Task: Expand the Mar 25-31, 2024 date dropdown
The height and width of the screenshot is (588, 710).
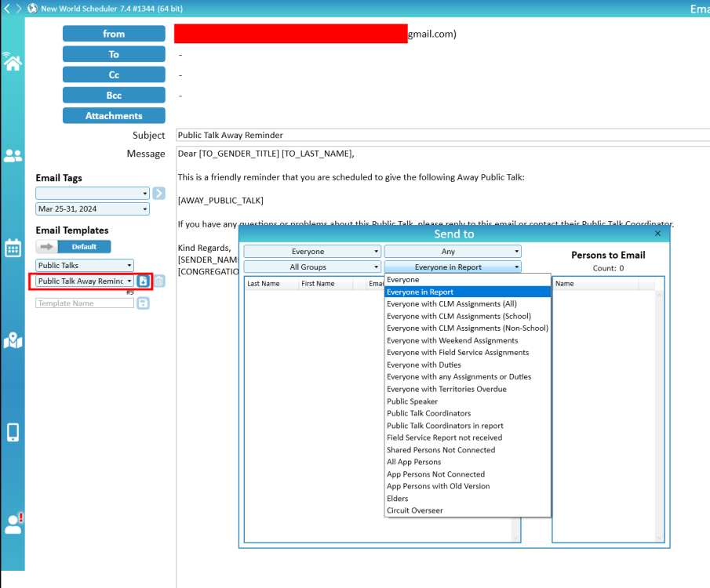Action: coord(92,209)
